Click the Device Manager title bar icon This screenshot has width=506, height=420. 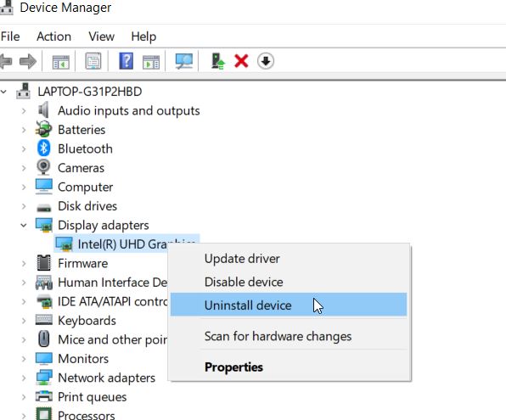pos(6,7)
